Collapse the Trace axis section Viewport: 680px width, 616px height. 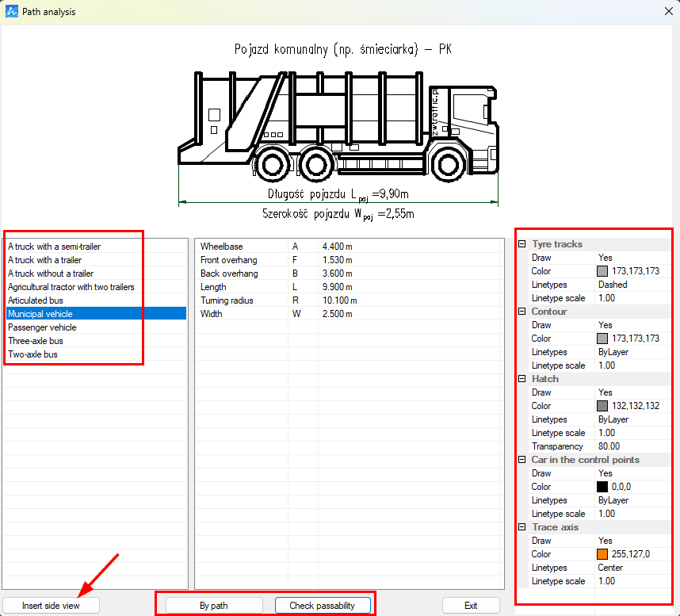(x=522, y=527)
